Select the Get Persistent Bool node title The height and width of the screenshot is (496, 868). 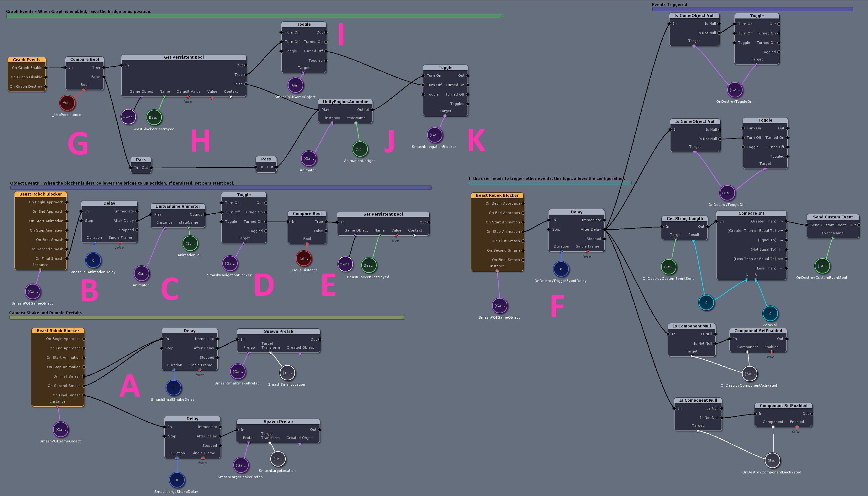(184, 57)
